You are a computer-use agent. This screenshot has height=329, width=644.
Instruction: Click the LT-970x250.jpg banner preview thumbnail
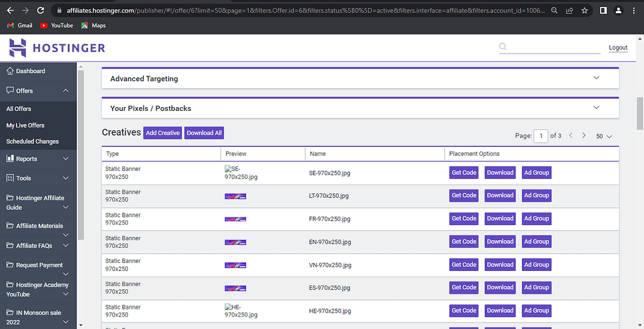pos(235,196)
